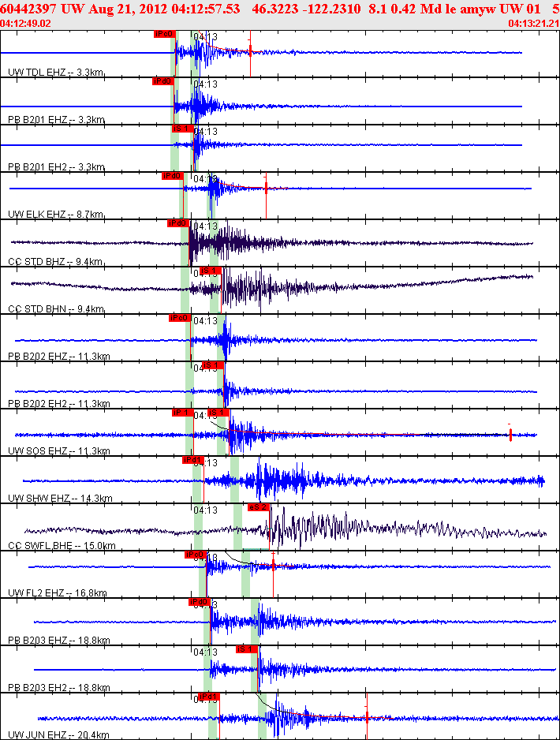Click the Md magnitude type in header
The image size is (560, 740).
click(428, 9)
